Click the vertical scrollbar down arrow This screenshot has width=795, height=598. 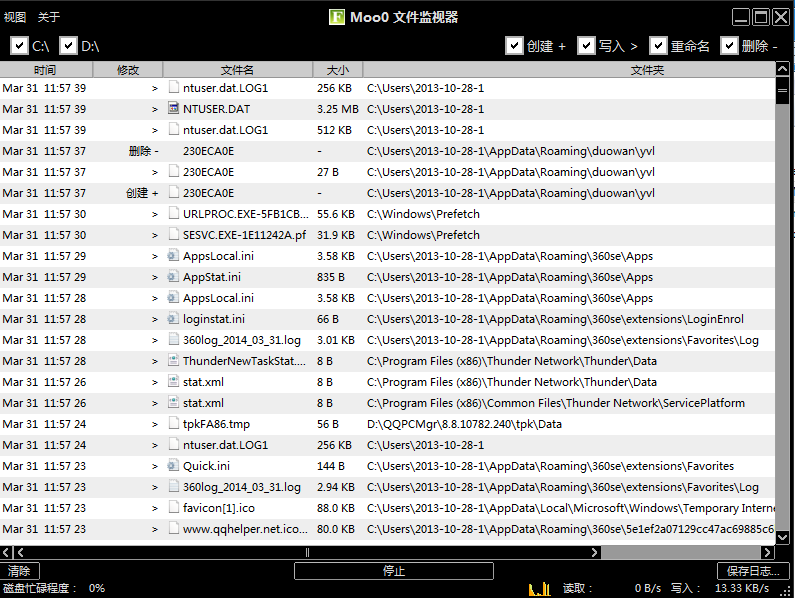point(782,537)
